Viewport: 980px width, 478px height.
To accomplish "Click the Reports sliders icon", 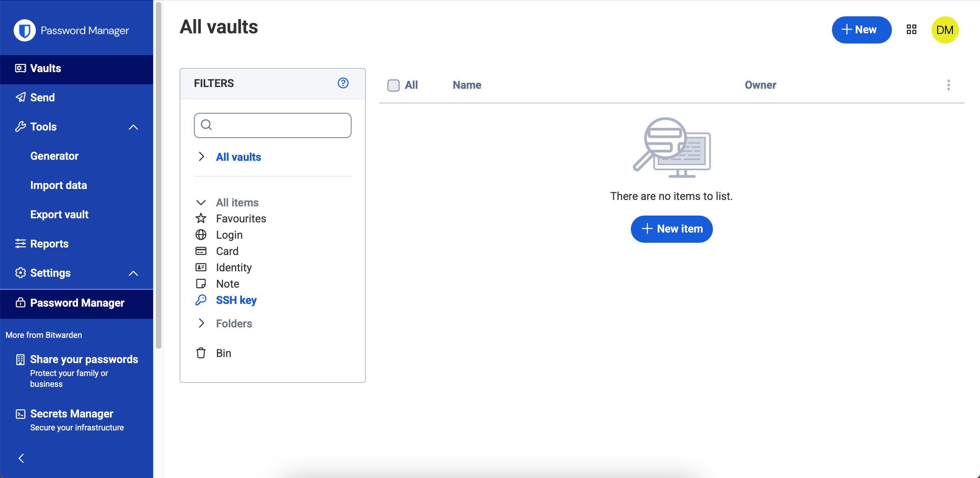I will point(20,243).
